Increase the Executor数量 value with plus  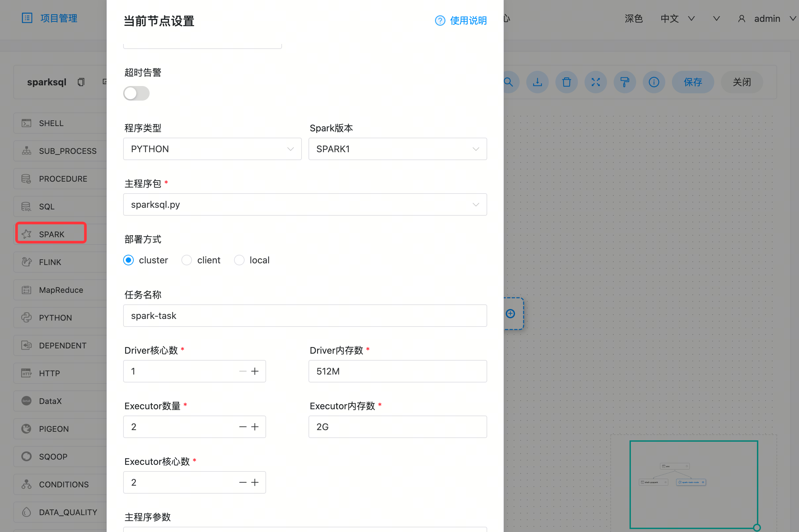(x=255, y=427)
